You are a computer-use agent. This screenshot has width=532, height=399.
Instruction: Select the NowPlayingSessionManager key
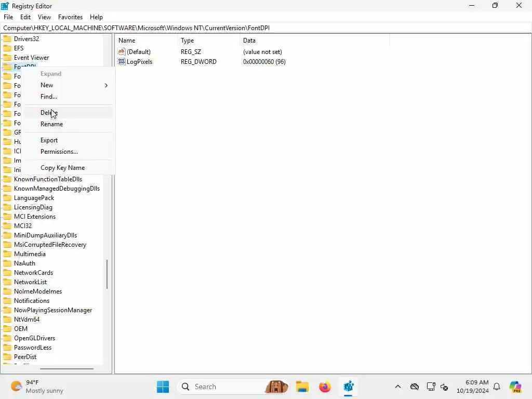click(53, 310)
